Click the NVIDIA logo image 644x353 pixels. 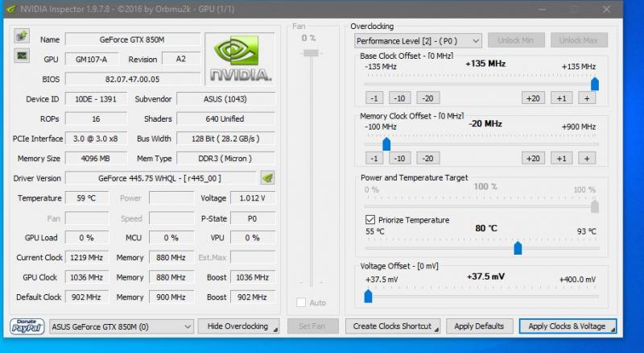click(240, 58)
